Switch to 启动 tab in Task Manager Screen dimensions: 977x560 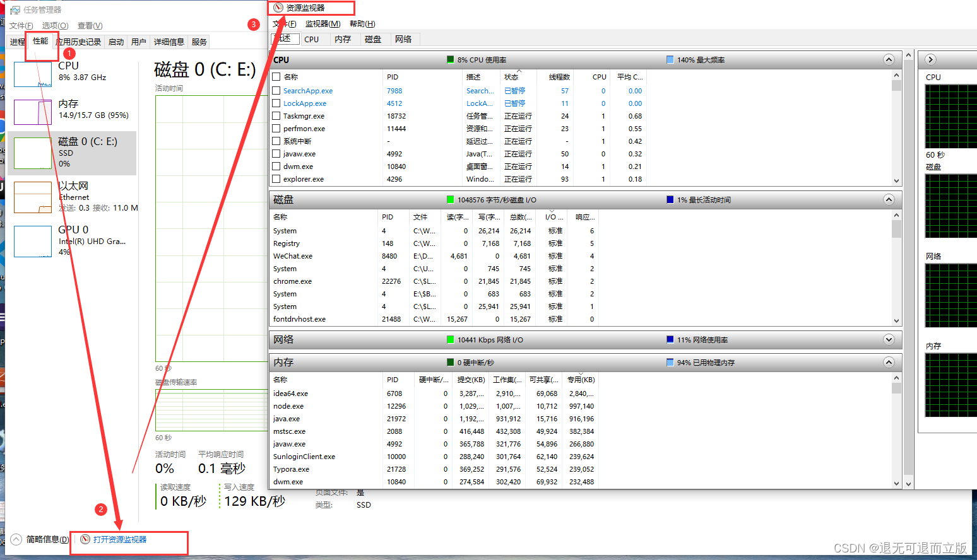click(x=116, y=42)
